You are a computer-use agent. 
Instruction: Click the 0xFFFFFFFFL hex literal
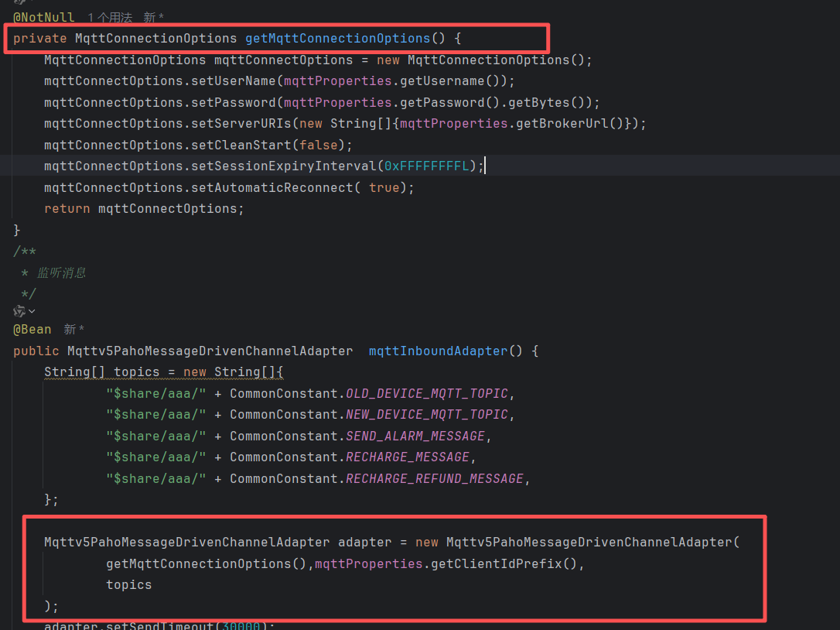426,166
